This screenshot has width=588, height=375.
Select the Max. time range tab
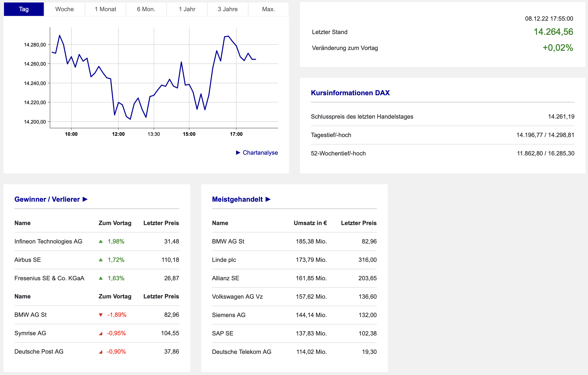[268, 9]
